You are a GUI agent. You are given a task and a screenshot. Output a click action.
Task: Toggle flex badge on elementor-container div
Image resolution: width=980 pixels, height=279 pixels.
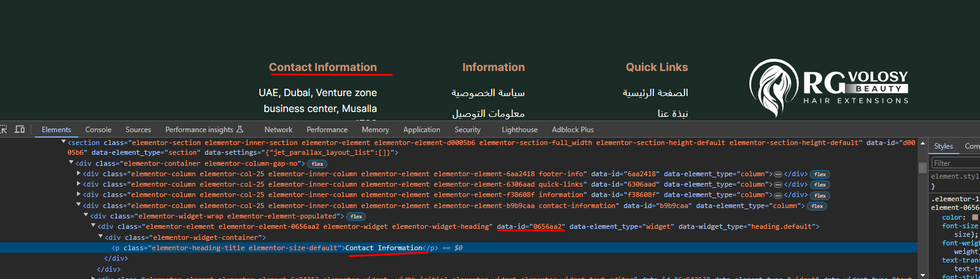(x=317, y=164)
